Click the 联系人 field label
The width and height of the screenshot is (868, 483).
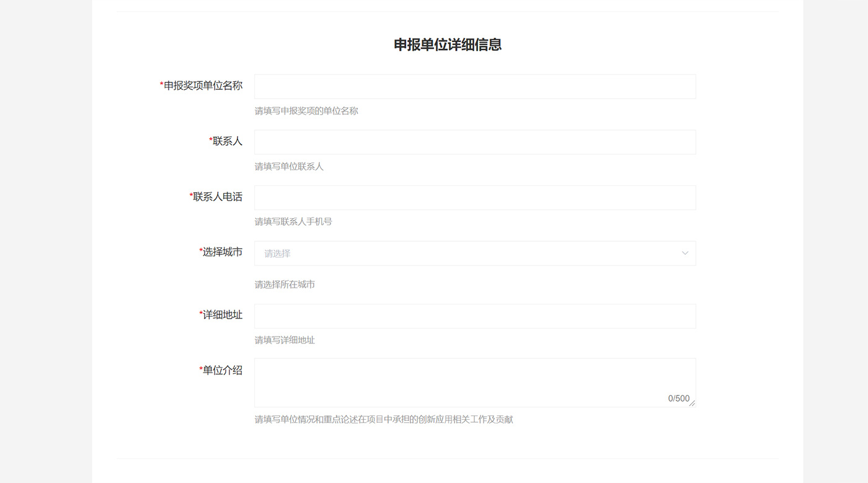pyautogui.click(x=227, y=141)
